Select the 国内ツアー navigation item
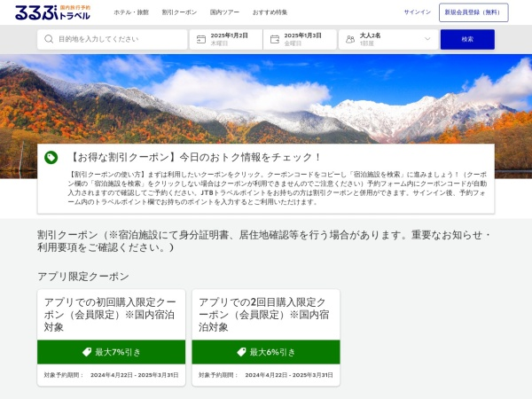Image resolution: width=532 pixels, height=399 pixels. coord(224,12)
